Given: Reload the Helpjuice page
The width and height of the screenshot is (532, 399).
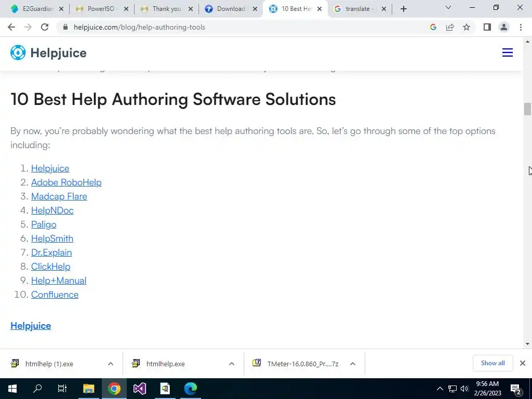Looking at the screenshot, I should 45,27.
